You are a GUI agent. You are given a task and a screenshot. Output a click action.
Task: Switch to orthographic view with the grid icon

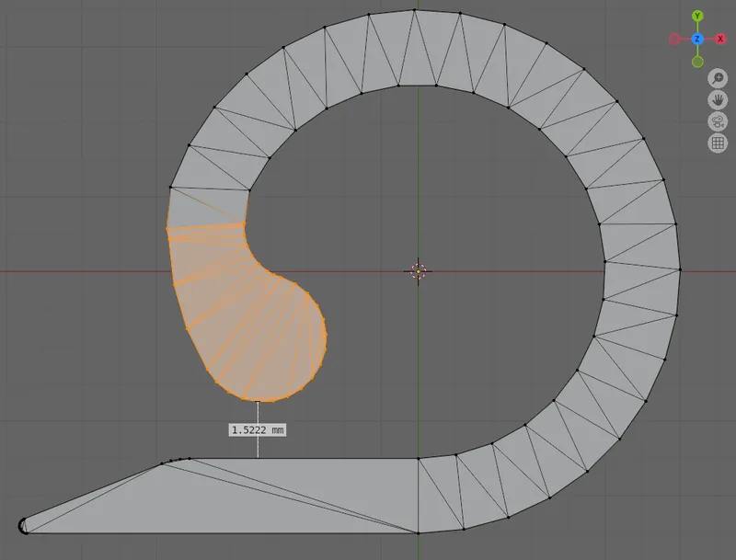tap(718, 143)
